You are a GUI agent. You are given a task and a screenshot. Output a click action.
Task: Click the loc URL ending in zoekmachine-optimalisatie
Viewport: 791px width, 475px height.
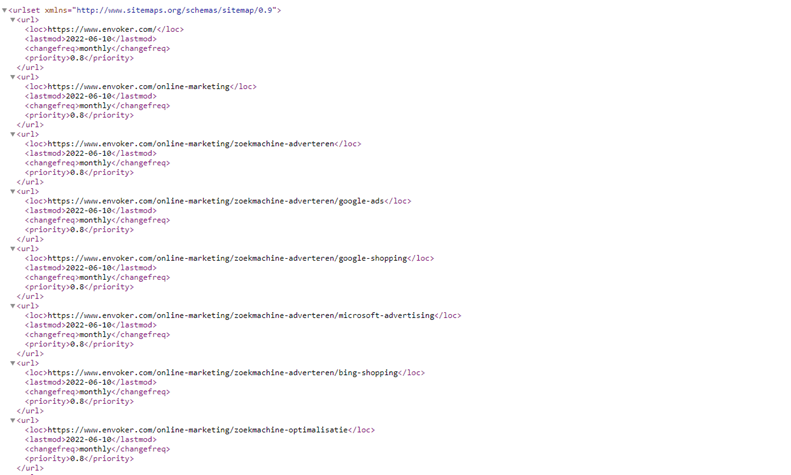198,430
